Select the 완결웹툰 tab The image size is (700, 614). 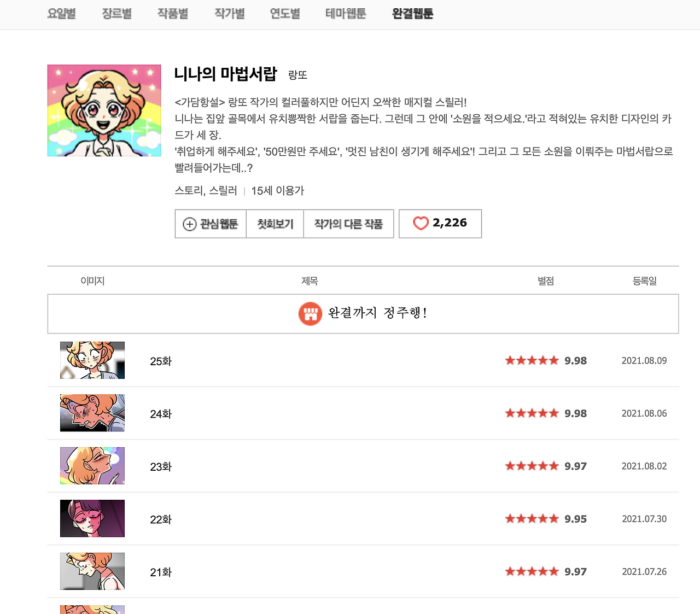pyautogui.click(x=413, y=14)
